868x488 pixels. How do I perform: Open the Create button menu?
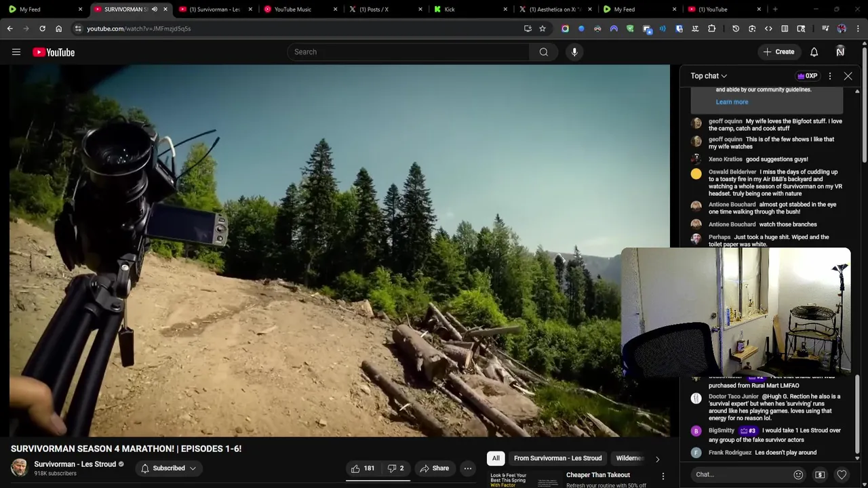778,52
